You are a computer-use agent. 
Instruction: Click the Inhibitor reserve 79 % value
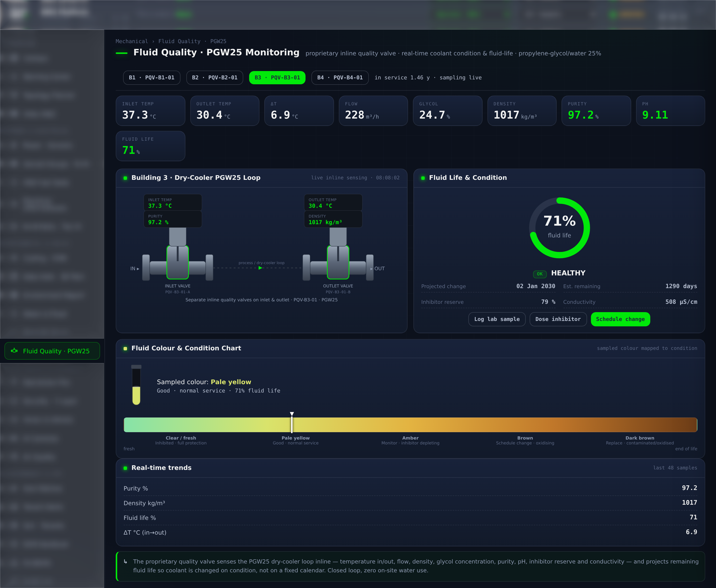548,302
